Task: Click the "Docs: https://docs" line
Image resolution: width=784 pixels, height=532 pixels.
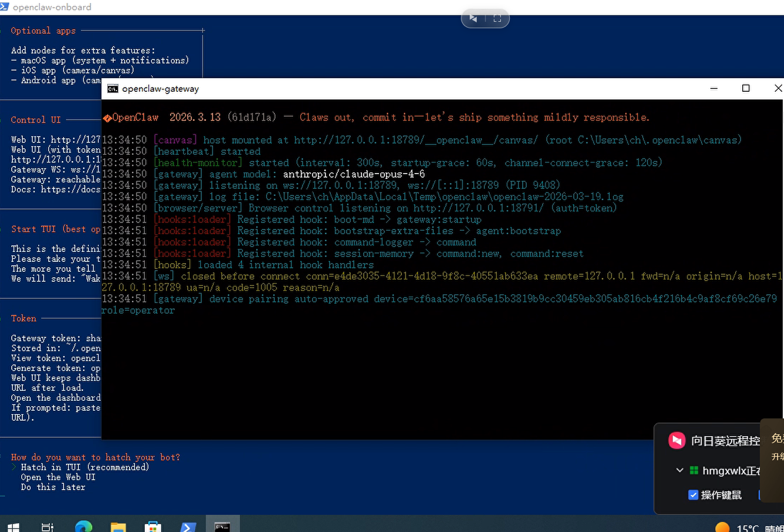Action: (56, 189)
